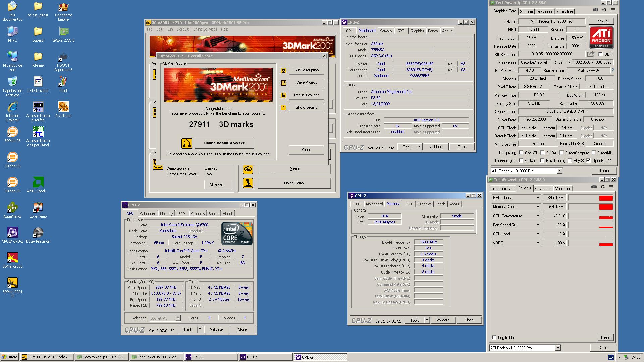Toggle the DirectML checkbox in GPU-Z
Image resolution: width=644 pixels, height=362 pixels.
(x=594, y=153)
